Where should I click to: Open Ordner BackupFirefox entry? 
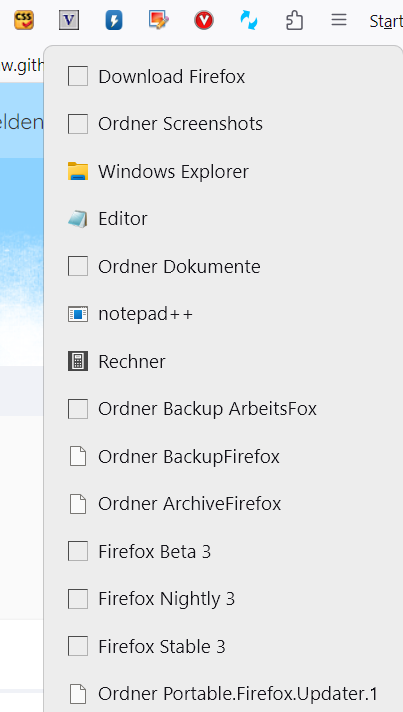pyautogui.click(x=223, y=456)
